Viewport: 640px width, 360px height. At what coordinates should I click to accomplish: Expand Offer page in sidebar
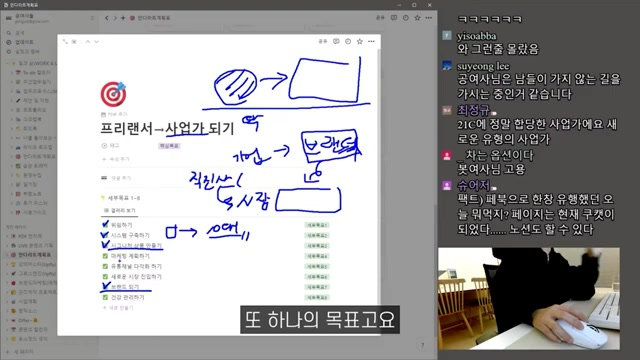click(x=7, y=320)
